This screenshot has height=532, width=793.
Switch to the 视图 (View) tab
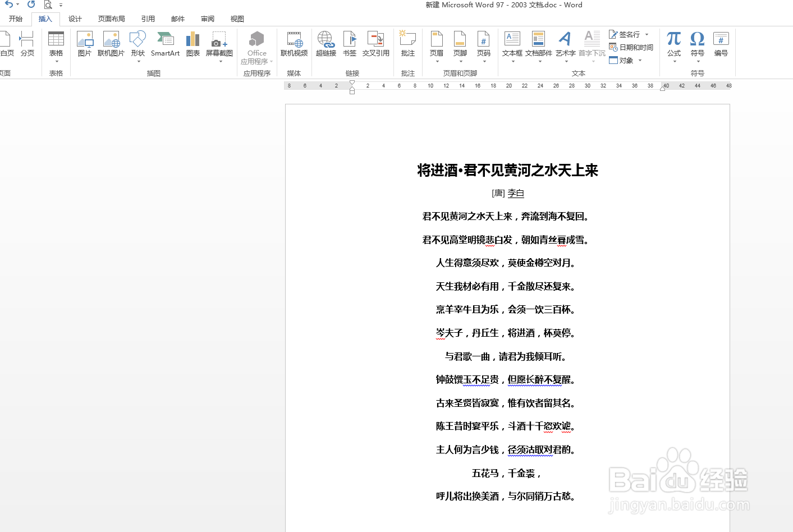coord(237,19)
